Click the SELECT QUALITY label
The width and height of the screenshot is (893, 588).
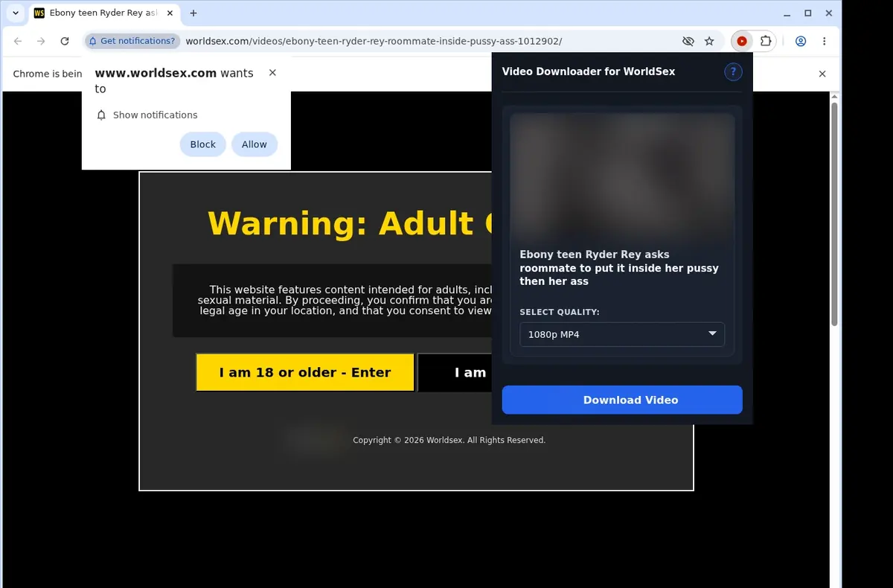560,313
